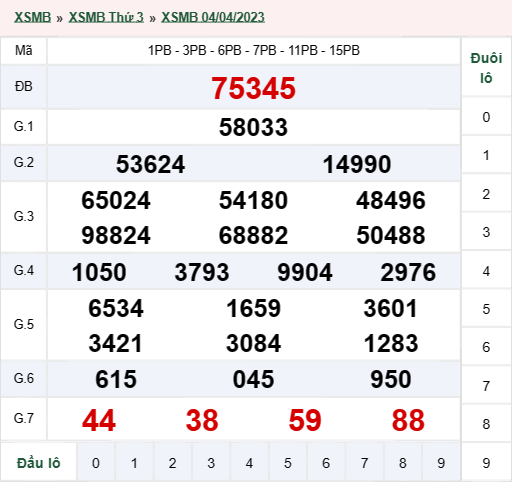Open the XSMB Thứ 3 link

(106, 17)
